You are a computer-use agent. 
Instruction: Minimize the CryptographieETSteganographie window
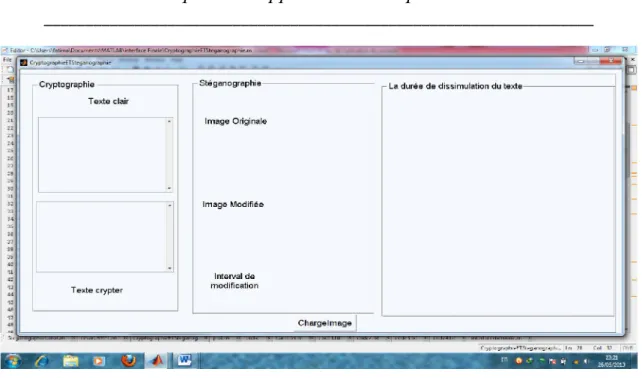580,61
